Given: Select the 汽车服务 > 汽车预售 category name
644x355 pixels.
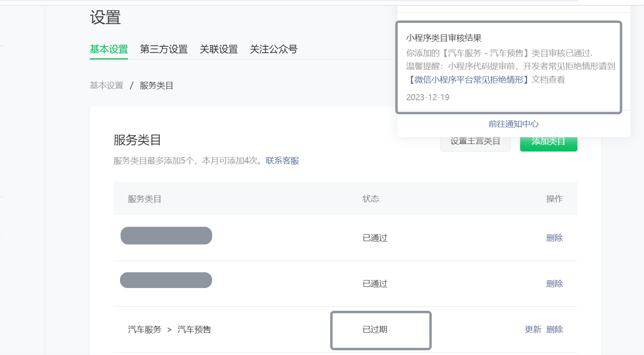Looking at the screenshot, I should tap(169, 329).
